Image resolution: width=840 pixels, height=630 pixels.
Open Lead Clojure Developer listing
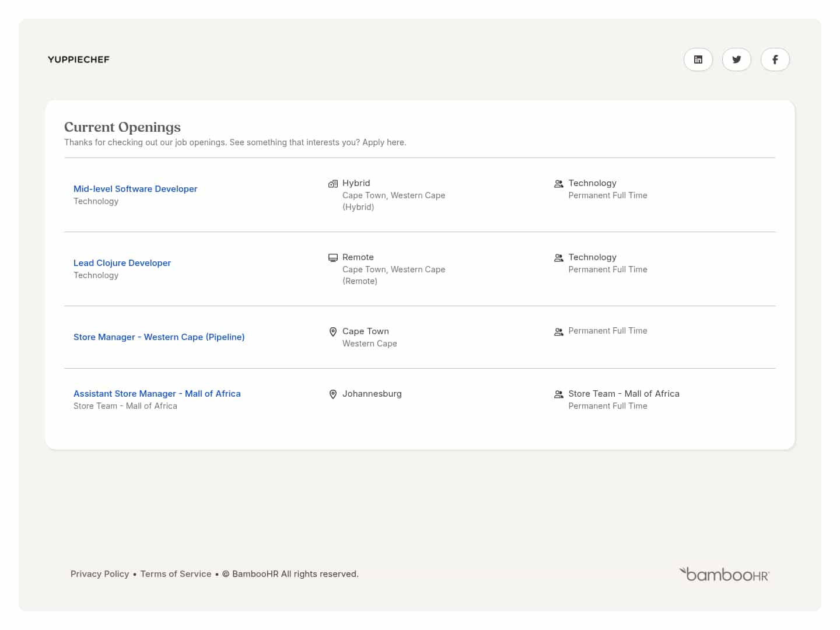click(x=122, y=263)
